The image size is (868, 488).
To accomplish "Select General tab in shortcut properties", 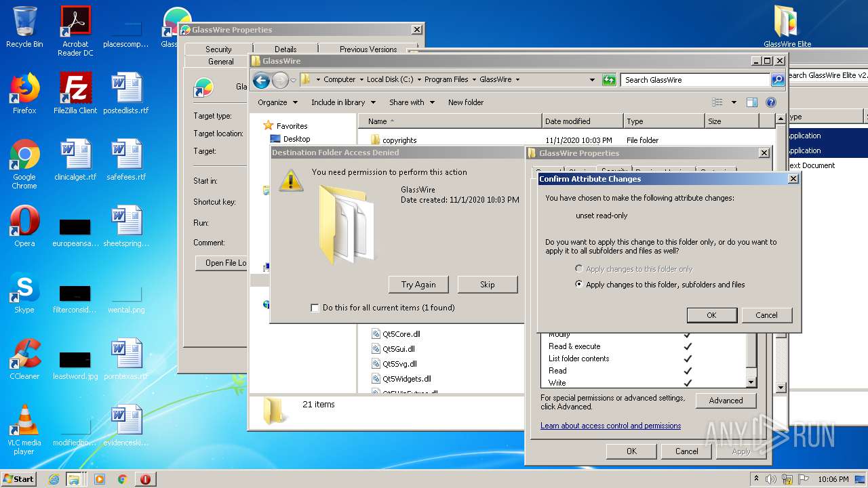I will (221, 62).
